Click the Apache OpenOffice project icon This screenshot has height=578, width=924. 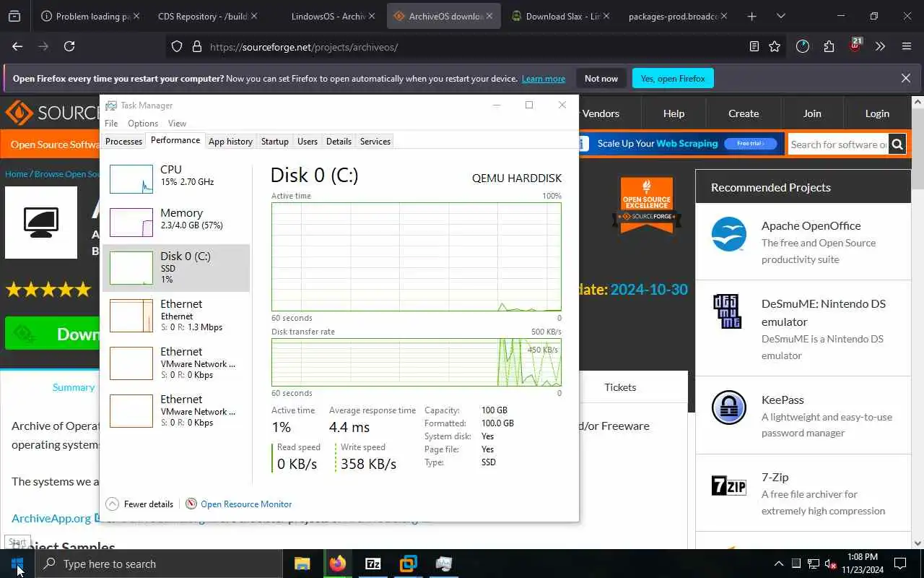click(728, 234)
